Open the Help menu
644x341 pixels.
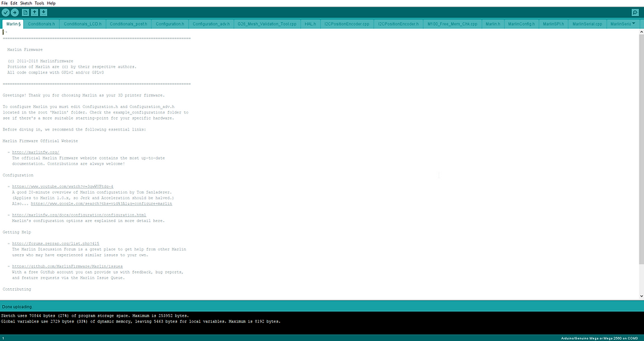pos(51,3)
